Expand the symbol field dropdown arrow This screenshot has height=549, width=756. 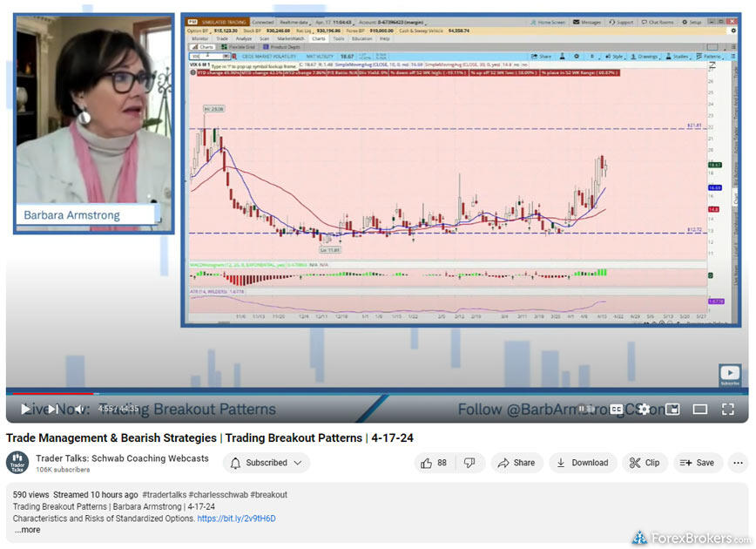(x=226, y=57)
